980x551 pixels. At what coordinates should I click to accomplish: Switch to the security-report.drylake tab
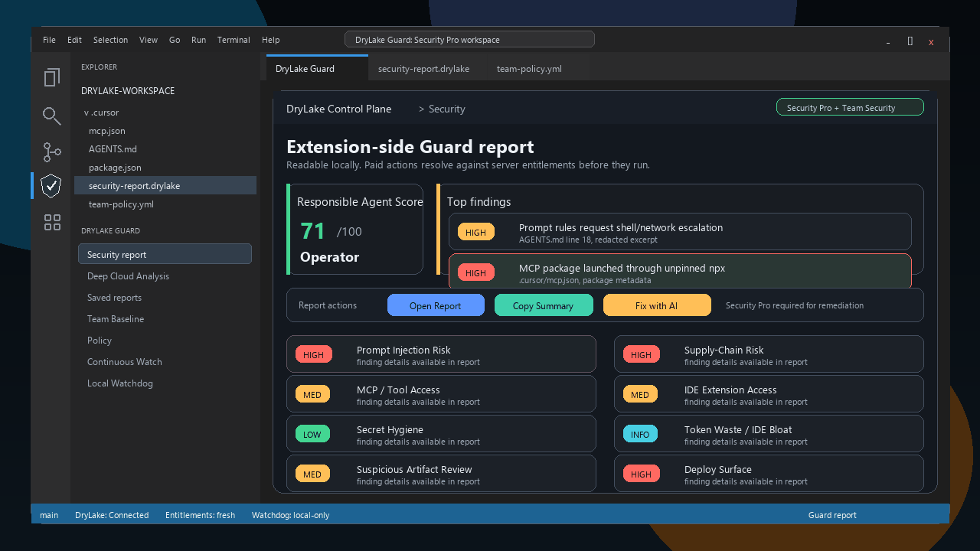(x=427, y=68)
